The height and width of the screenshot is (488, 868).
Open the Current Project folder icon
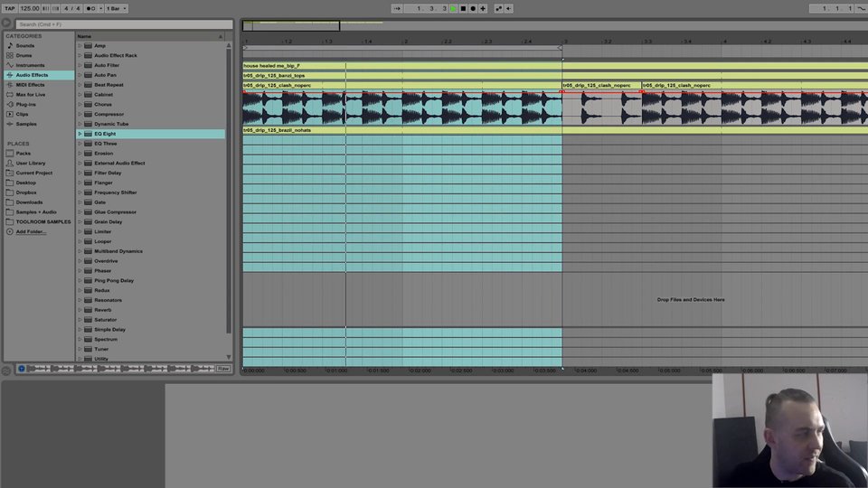point(9,173)
